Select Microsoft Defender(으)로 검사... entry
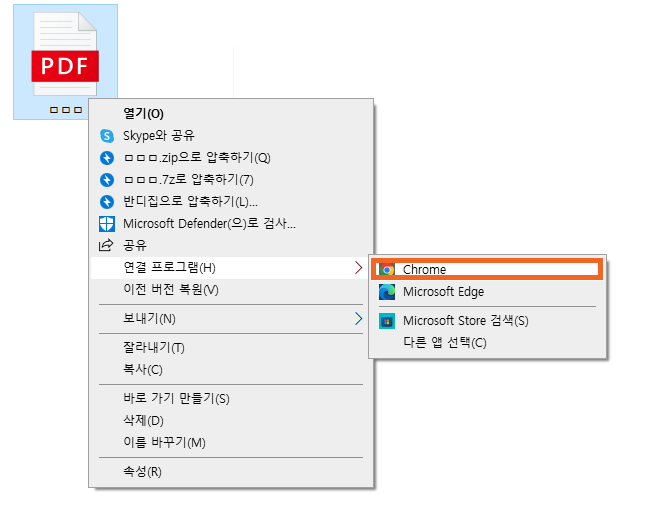This screenshot has width=645, height=529. 231,224
